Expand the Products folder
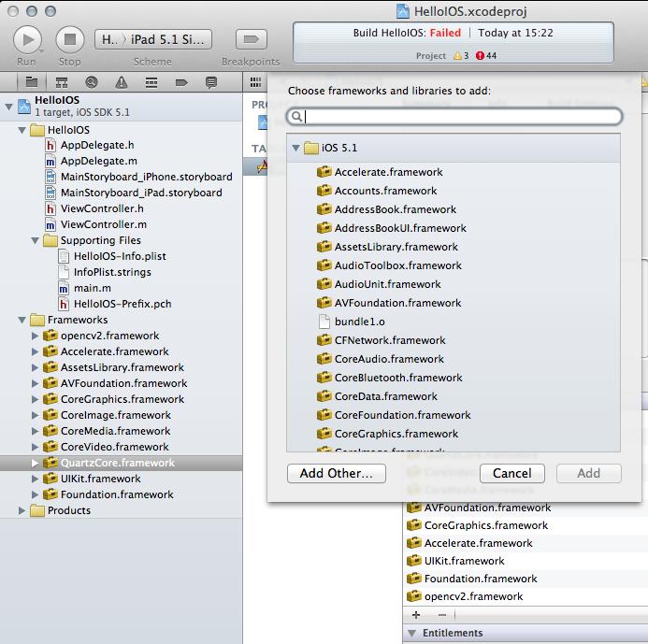This screenshot has height=644, width=648. point(22,510)
